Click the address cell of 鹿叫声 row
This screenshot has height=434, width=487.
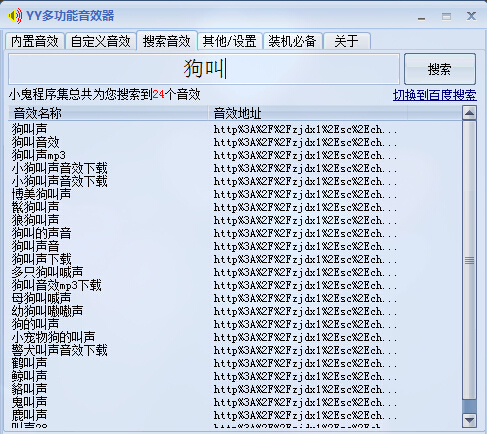pos(305,415)
